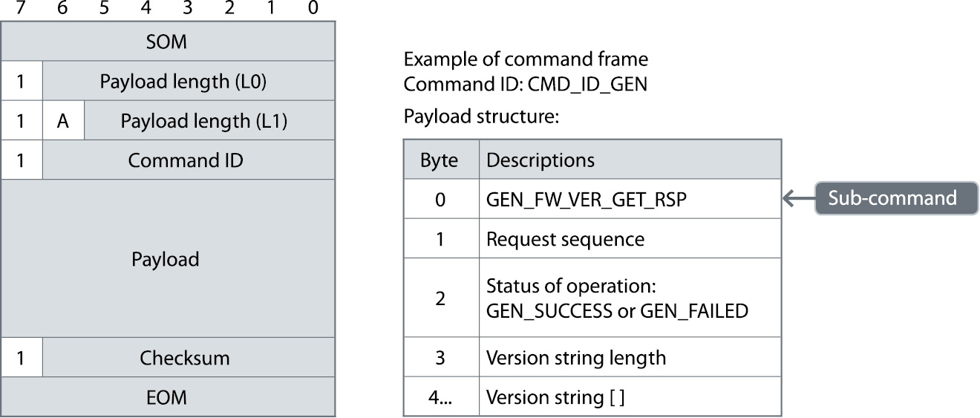Image resolution: width=980 pixels, height=418 pixels.
Task: Select the GEN_FW_VER_GET_RSP row
Action: 591,199
